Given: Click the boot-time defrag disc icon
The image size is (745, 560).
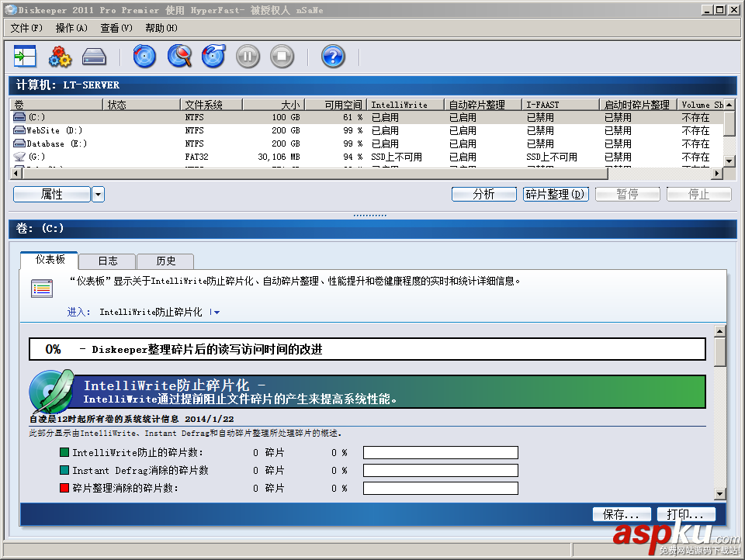Looking at the screenshot, I should coord(214,57).
